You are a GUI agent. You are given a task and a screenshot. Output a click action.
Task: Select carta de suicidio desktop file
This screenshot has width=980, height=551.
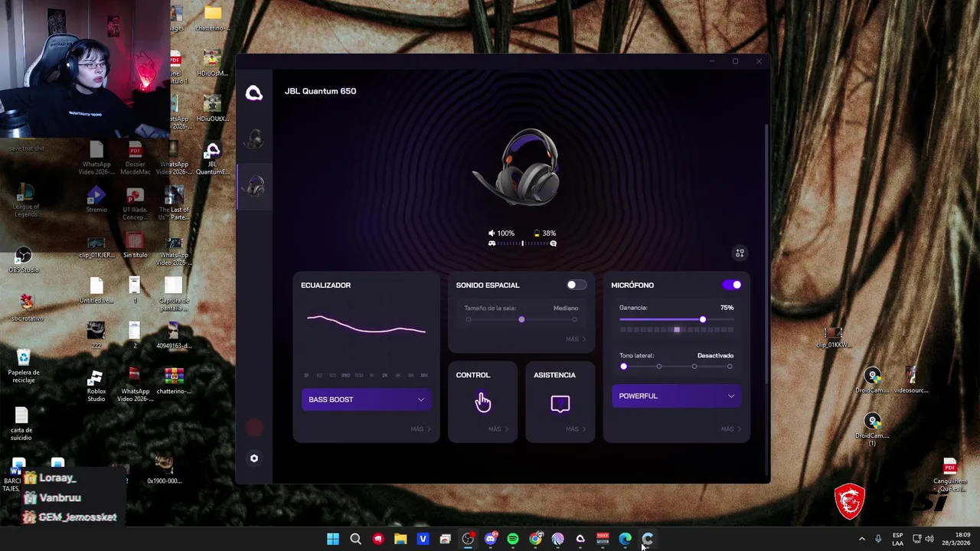tap(21, 424)
